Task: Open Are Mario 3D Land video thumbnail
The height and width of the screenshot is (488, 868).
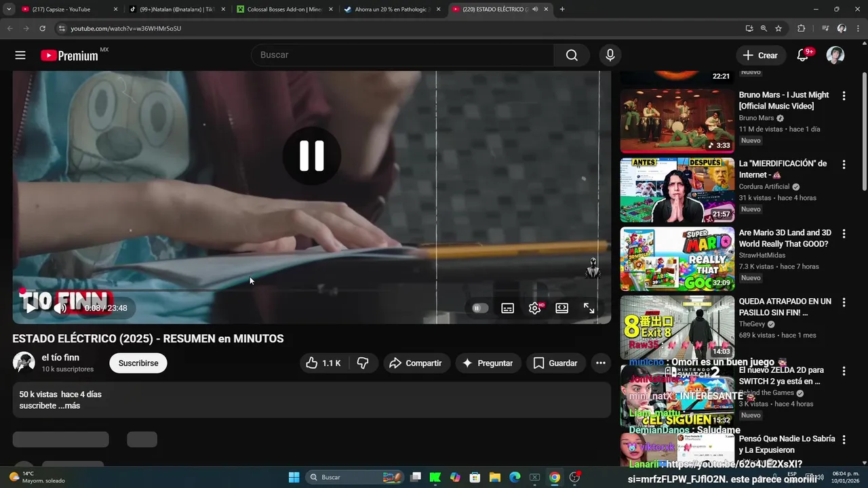Action: (677, 259)
